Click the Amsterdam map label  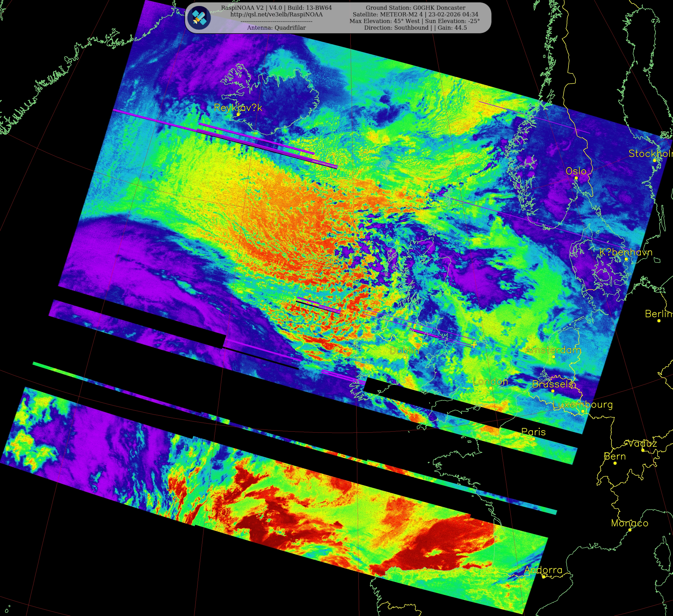pos(553,350)
